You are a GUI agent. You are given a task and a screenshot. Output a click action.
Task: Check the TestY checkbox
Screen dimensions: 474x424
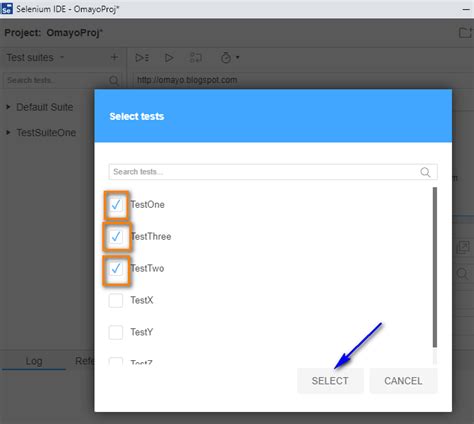tap(116, 332)
